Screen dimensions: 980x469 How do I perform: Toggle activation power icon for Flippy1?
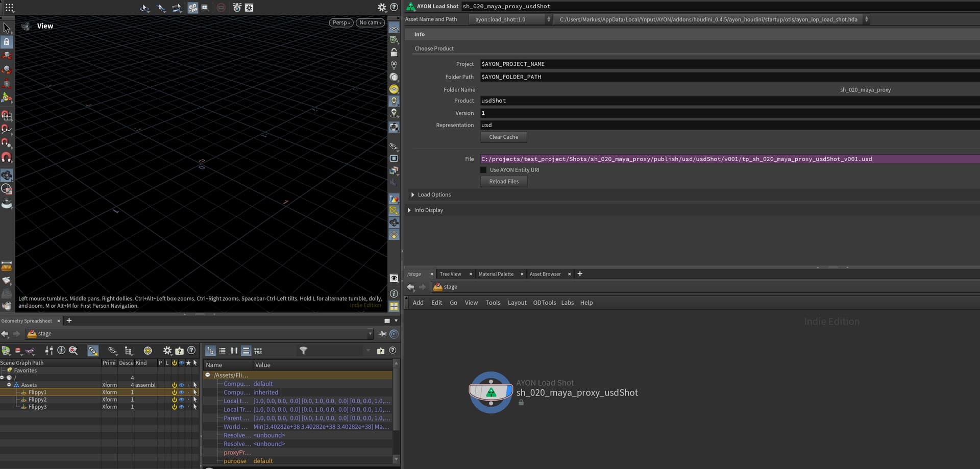(174, 392)
